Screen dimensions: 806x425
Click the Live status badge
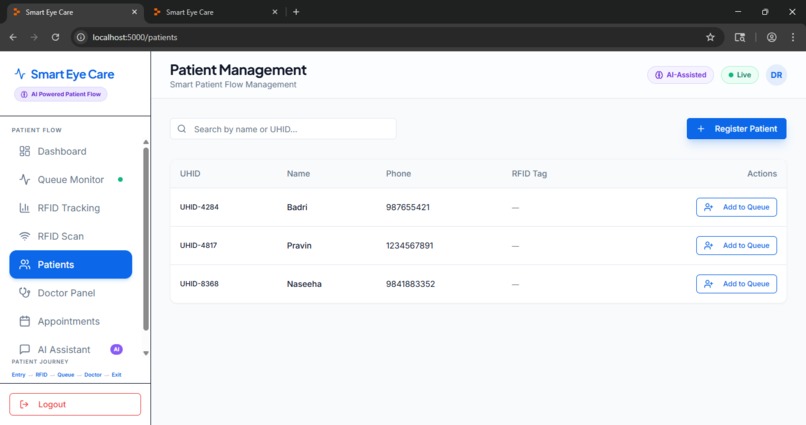click(x=739, y=75)
